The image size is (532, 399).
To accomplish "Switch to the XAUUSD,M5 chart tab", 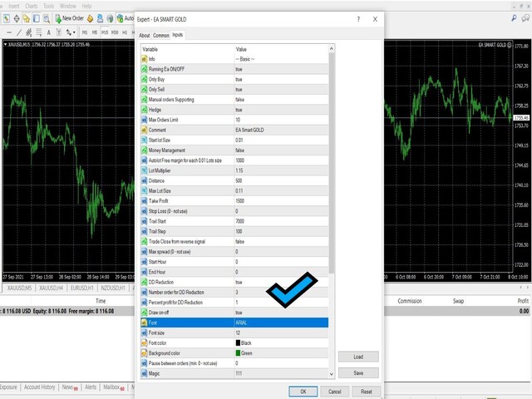I will click(19, 288).
